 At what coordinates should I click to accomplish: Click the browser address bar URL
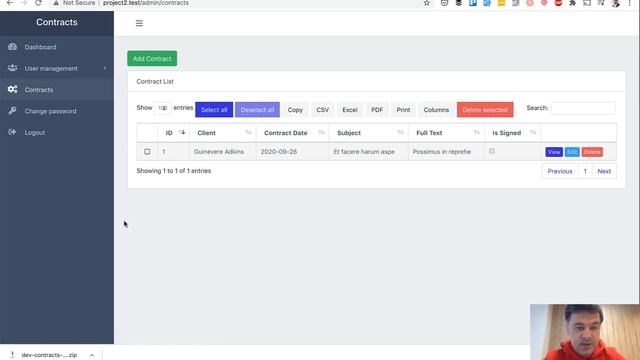pos(146,3)
